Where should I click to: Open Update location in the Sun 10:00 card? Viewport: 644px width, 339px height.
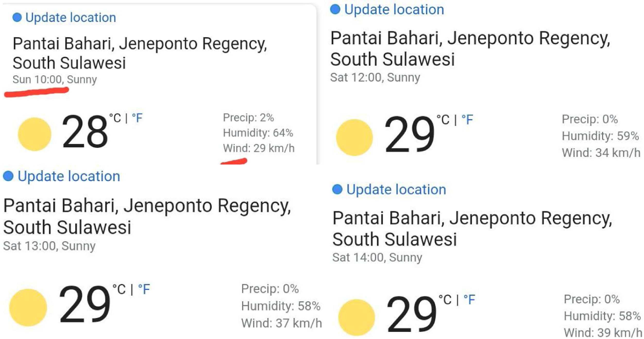[x=71, y=18]
